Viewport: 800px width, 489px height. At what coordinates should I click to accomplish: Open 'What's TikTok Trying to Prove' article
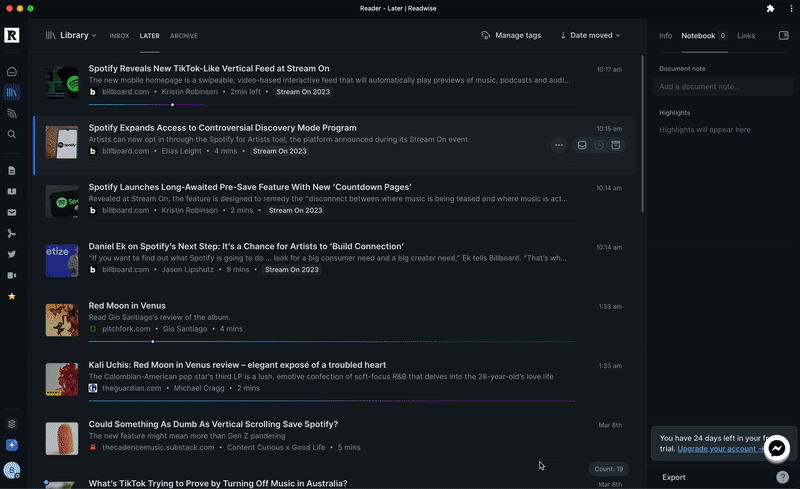point(218,483)
